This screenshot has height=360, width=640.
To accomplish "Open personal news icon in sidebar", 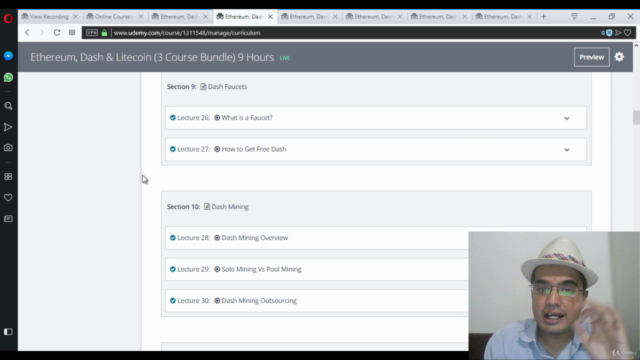I will click(8, 219).
